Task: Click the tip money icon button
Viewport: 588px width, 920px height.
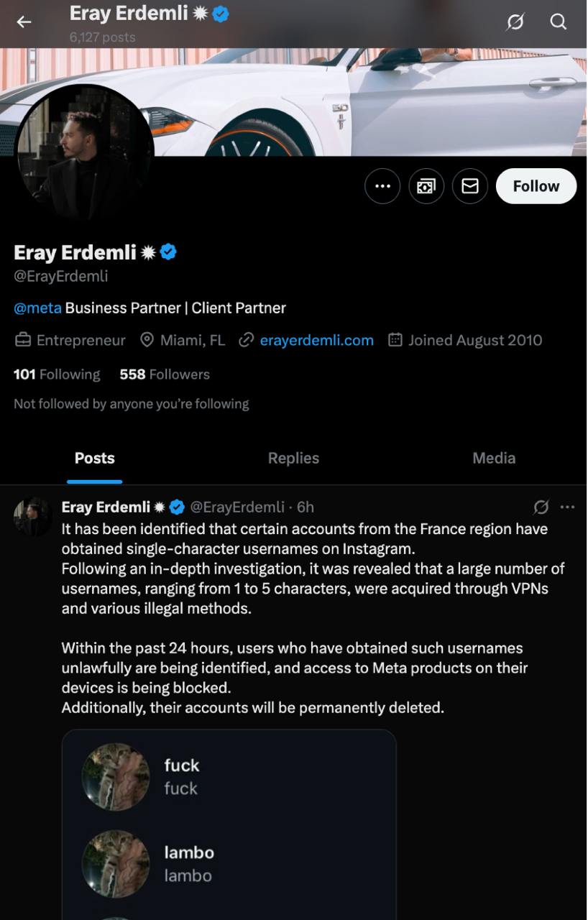Action: (426, 186)
